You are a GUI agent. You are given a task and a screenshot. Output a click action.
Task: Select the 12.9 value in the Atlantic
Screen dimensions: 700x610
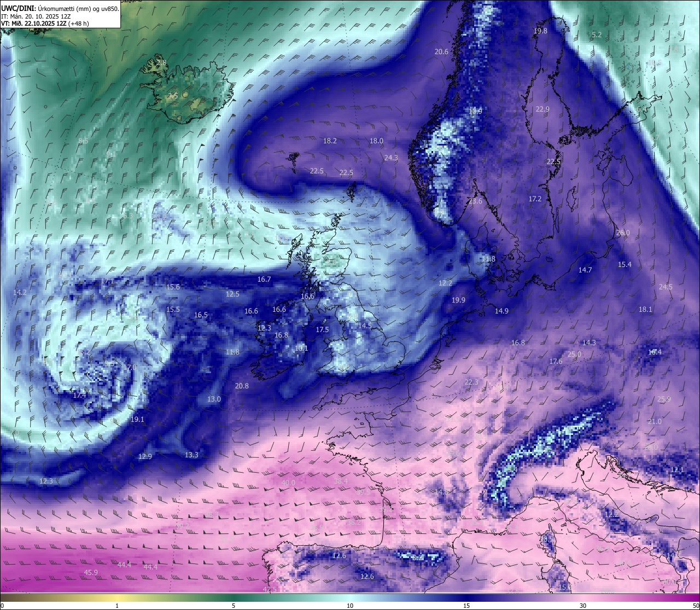pyautogui.click(x=145, y=456)
